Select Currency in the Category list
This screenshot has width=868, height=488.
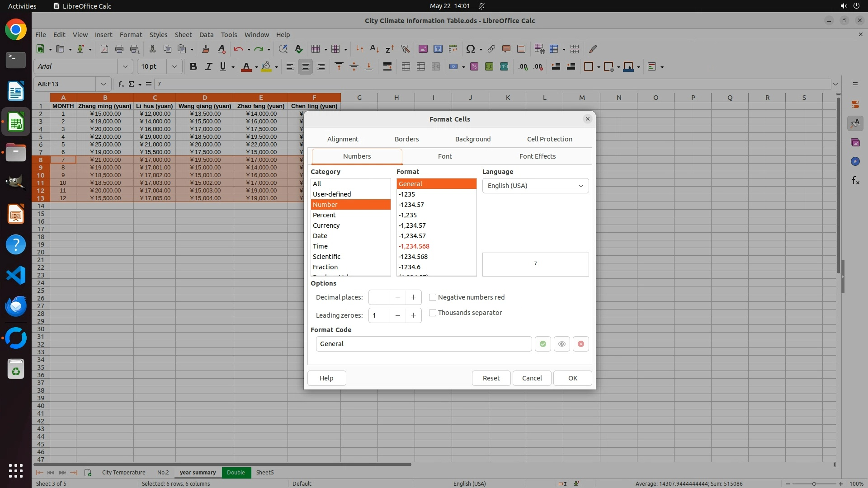coord(326,225)
